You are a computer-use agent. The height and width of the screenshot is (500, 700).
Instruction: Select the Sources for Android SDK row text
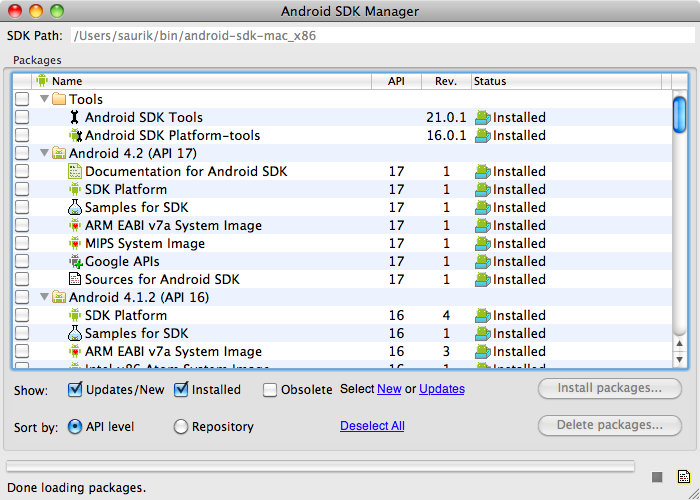point(162,279)
